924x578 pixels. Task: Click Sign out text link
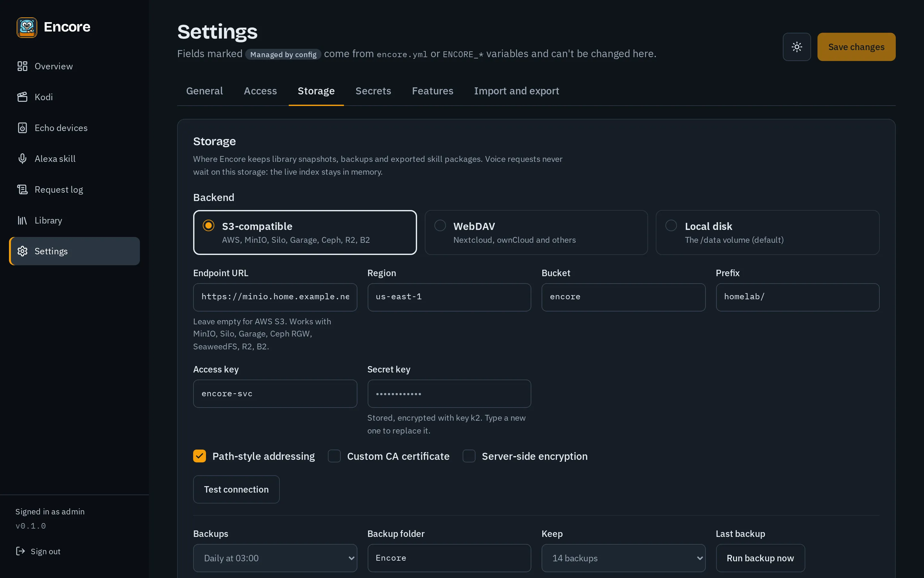tap(46, 551)
